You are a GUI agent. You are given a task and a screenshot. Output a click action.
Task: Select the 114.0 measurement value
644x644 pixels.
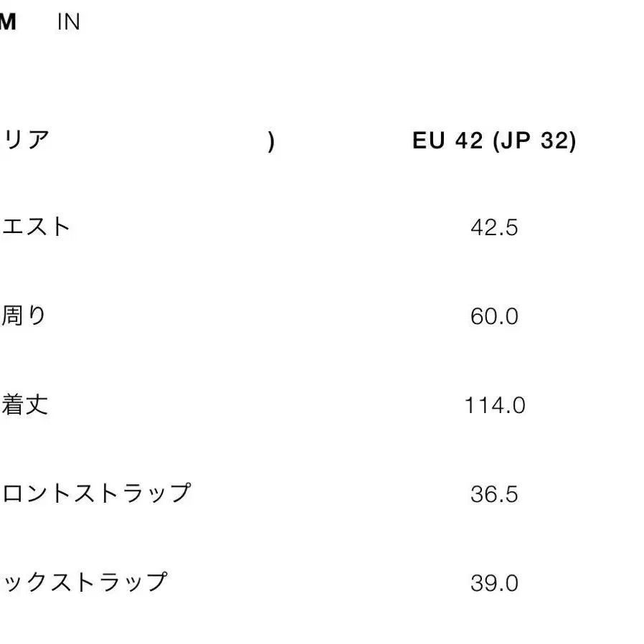[x=494, y=406]
